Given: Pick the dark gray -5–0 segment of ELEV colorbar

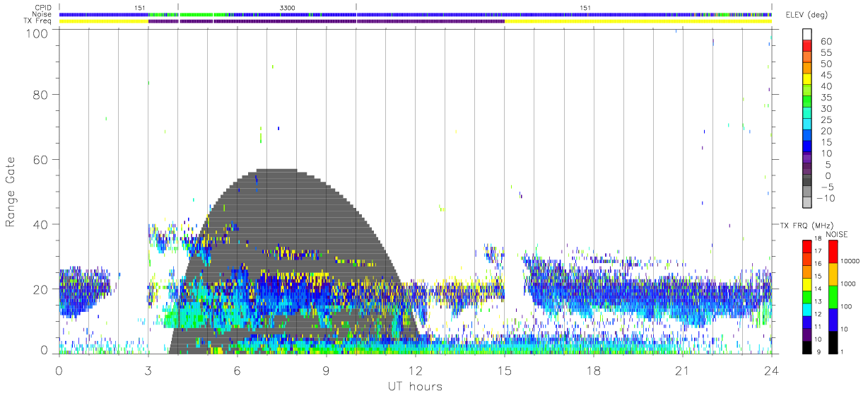Looking at the screenshot, I should click(808, 181).
